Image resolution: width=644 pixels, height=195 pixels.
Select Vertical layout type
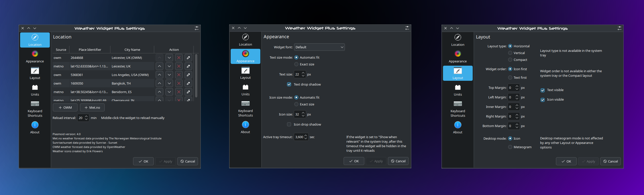click(516, 53)
